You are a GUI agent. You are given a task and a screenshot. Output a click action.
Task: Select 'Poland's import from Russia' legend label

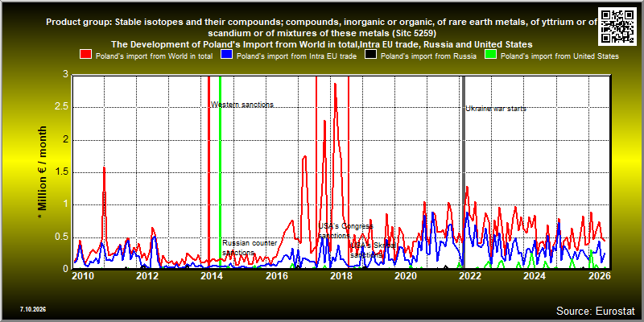tap(428, 56)
